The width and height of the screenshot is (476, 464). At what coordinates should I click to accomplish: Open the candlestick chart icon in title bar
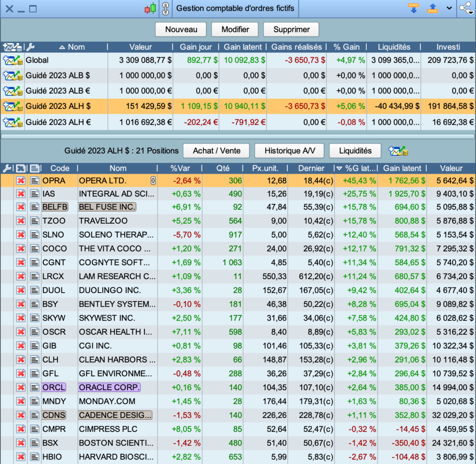(x=150, y=8)
